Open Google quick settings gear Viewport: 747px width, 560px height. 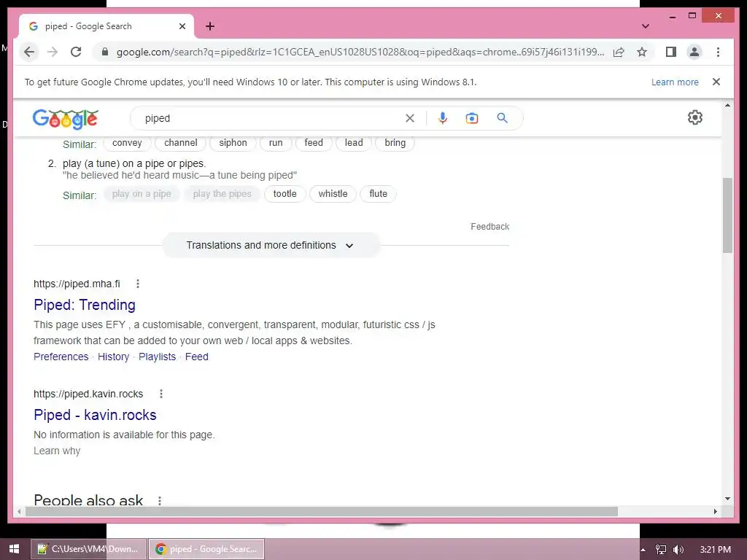point(695,117)
